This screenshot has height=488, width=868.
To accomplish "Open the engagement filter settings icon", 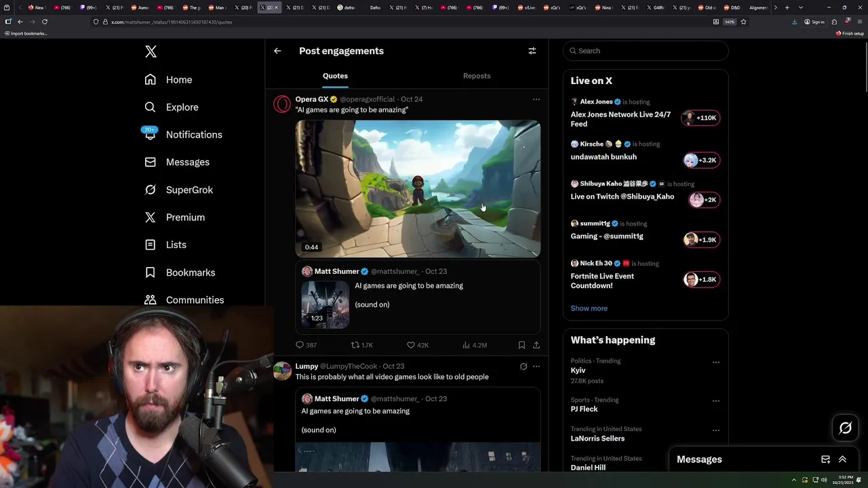I will [x=532, y=51].
